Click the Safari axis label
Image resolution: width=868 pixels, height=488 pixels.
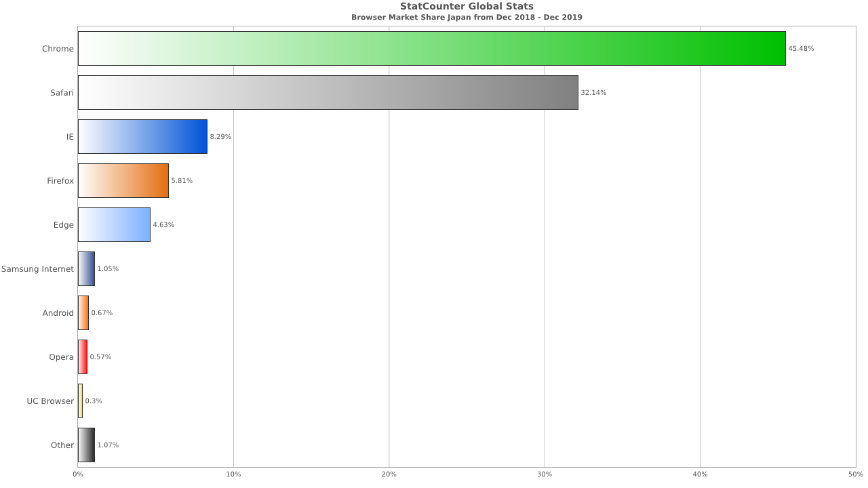point(62,93)
